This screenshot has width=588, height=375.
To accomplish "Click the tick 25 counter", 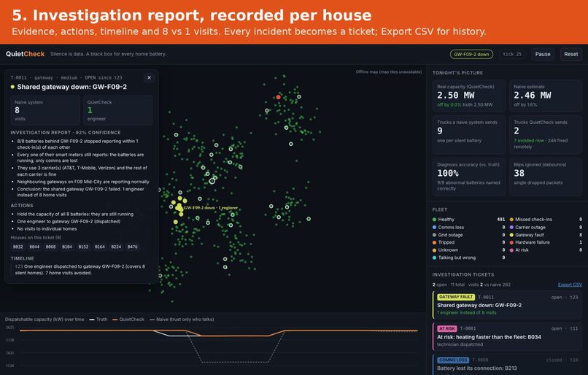I will [x=512, y=54].
